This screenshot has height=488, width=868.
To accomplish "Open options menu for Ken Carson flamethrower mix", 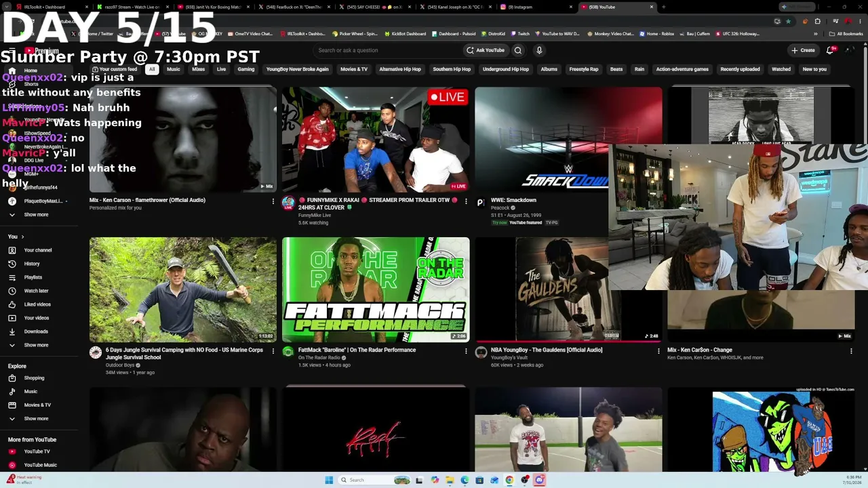I will pos(273,201).
